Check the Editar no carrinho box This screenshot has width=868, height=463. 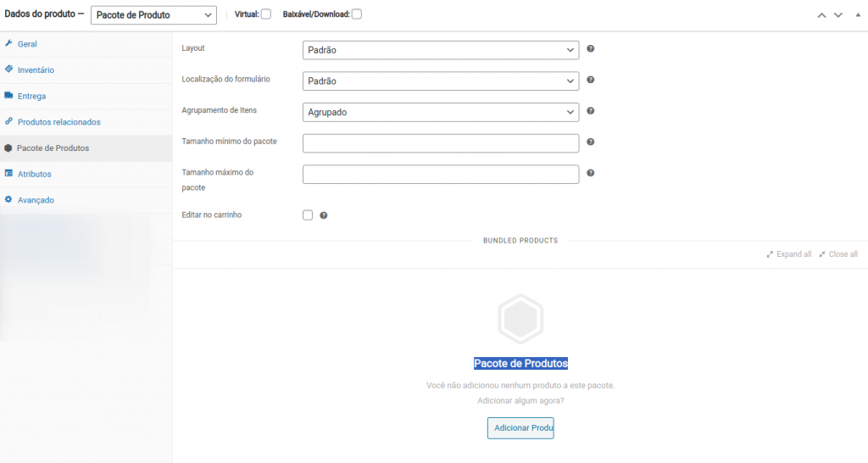tap(308, 215)
